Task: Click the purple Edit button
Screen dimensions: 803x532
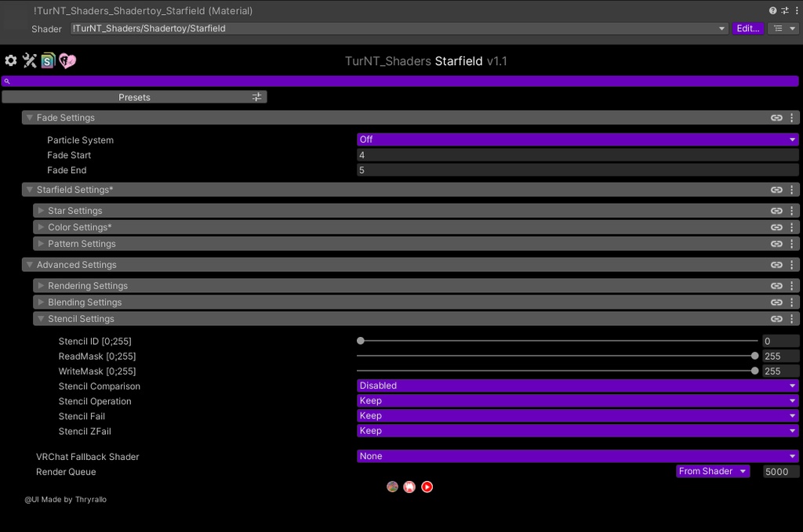Action: pos(747,28)
